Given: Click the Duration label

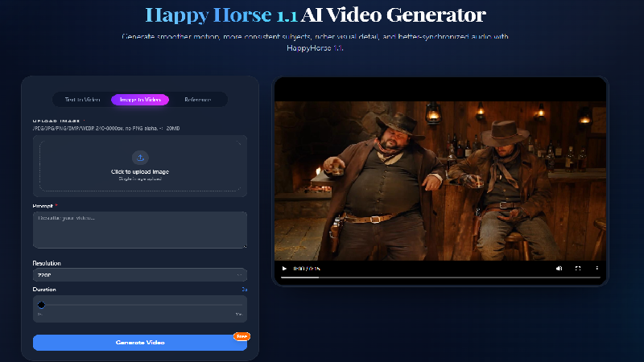Looking at the screenshot, I should tap(44, 290).
